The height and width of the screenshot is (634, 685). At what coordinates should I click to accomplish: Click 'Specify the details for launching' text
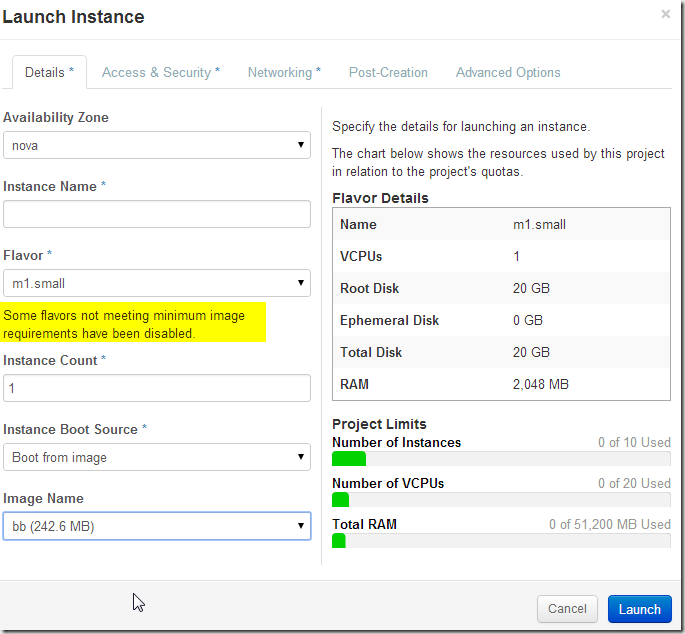(x=461, y=127)
